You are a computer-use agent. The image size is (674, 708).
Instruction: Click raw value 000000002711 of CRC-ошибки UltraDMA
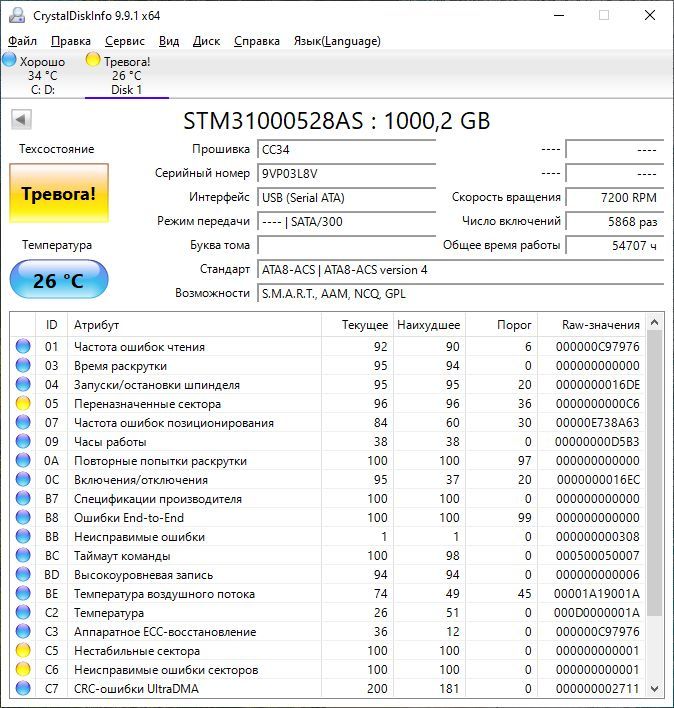597,688
